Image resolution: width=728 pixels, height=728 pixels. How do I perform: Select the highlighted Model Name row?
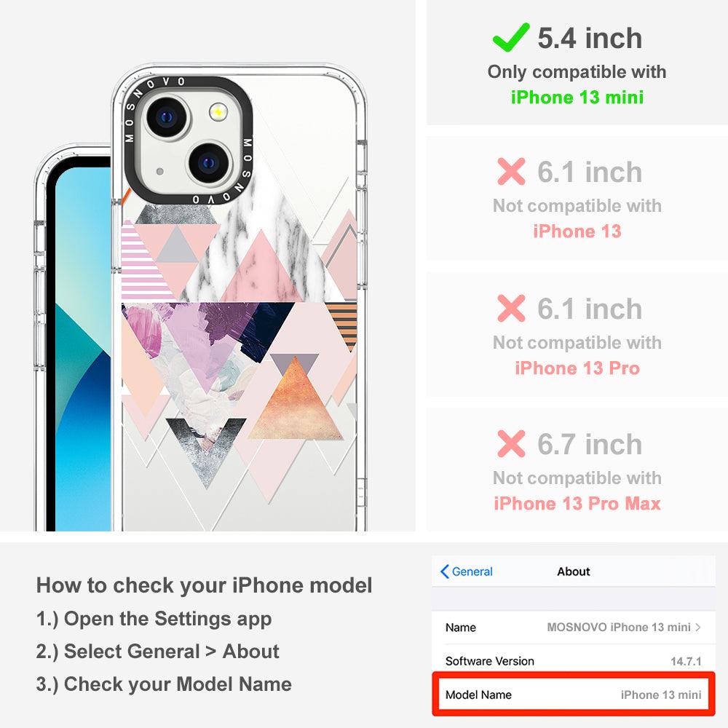point(574,695)
